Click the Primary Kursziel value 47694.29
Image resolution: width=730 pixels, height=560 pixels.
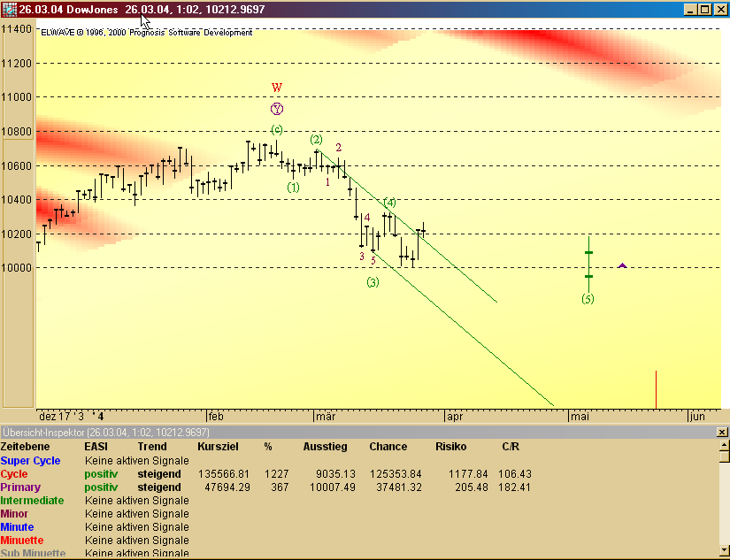(227, 487)
